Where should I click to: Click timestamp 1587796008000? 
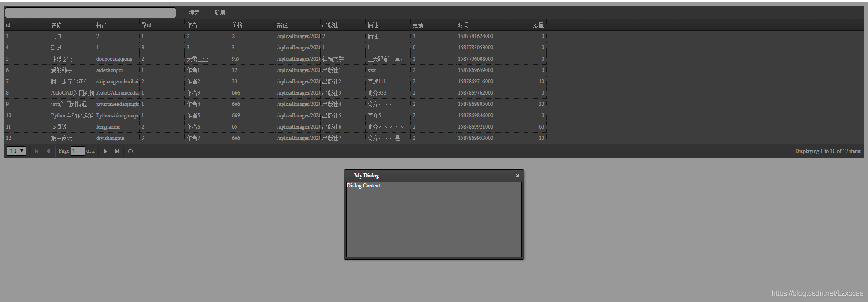[x=478, y=59]
